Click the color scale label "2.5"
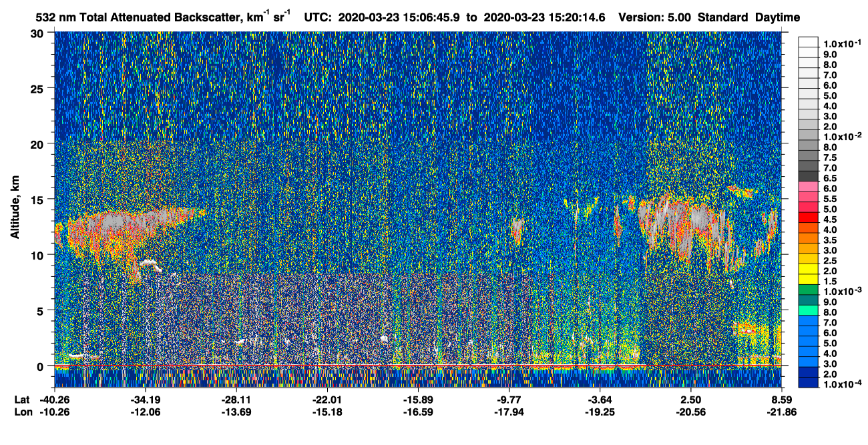 coord(830,261)
